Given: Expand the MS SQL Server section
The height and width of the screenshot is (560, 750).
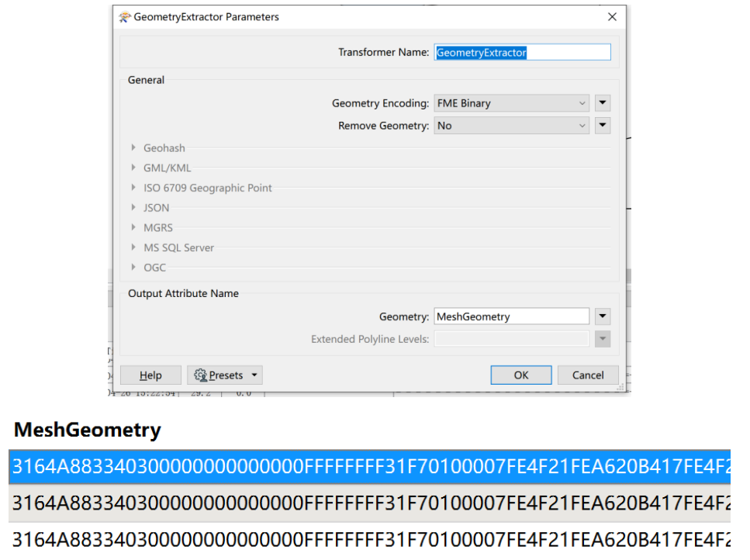Looking at the screenshot, I should click(133, 247).
